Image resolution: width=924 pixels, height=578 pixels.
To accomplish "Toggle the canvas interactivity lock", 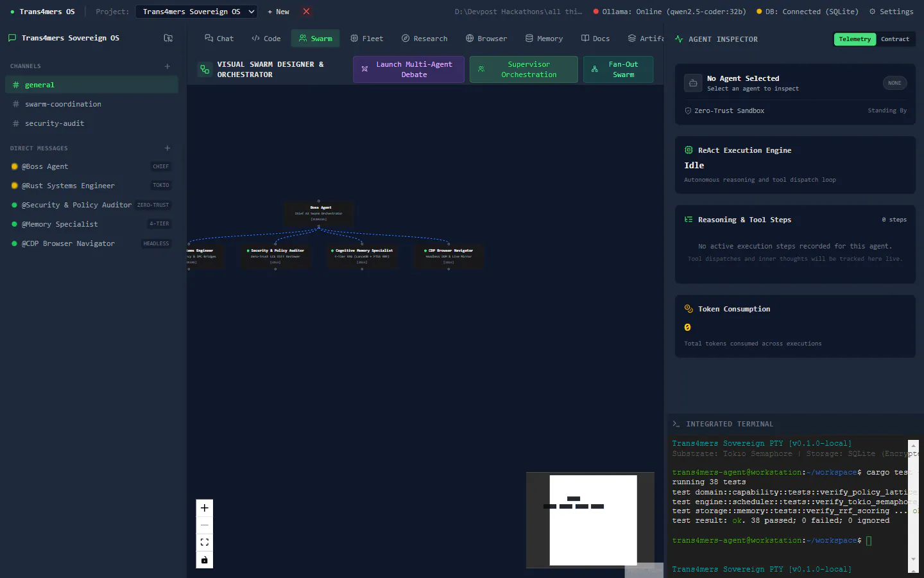I will tap(204, 560).
